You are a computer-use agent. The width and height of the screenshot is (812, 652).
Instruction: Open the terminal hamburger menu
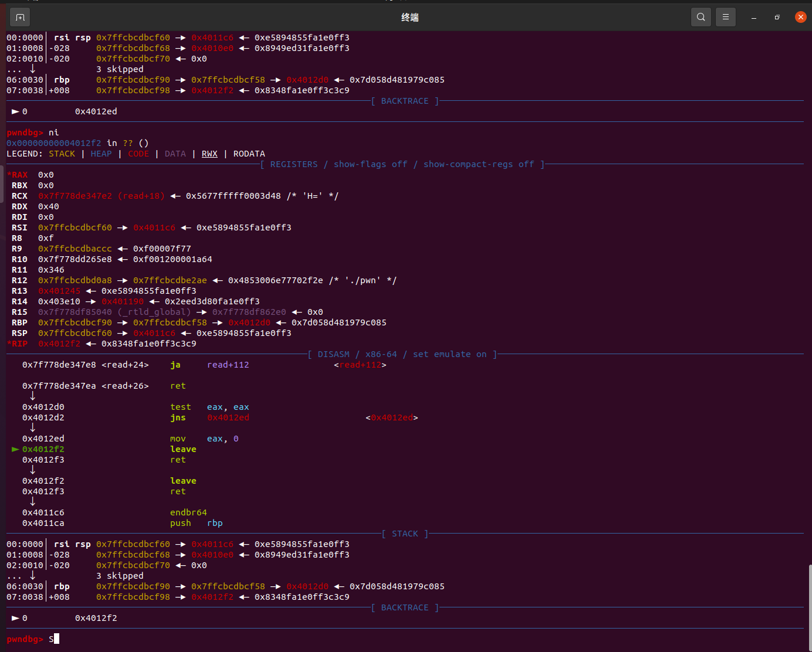click(726, 17)
